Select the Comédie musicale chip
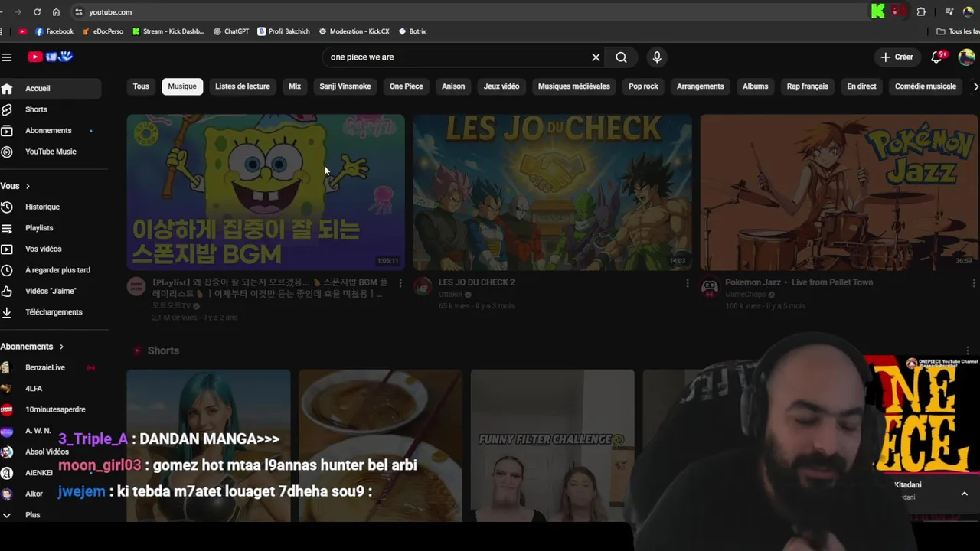The width and height of the screenshot is (980, 551). (926, 86)
